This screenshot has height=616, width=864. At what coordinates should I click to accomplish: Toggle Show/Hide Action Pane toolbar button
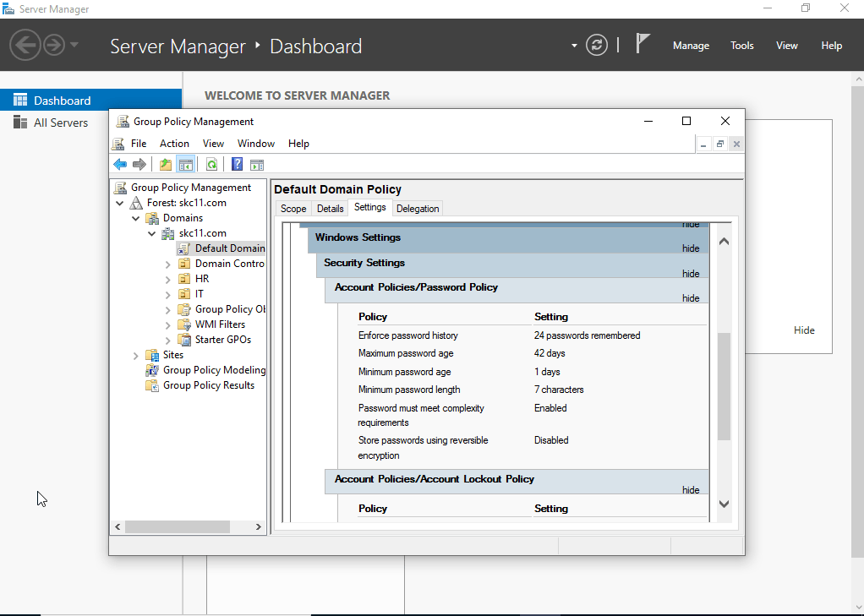(x=257, y=165)
